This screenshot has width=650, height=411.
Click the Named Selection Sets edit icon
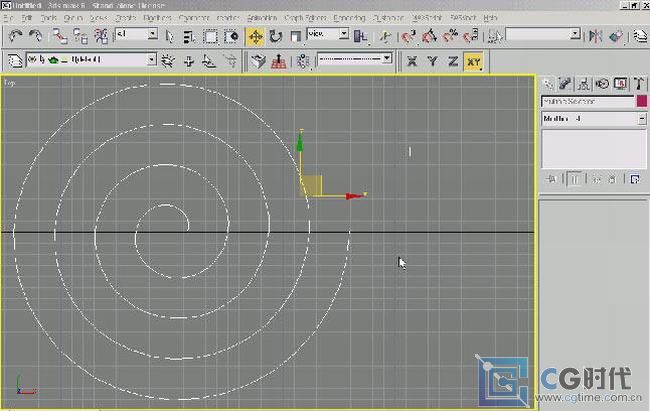point(495,36)
